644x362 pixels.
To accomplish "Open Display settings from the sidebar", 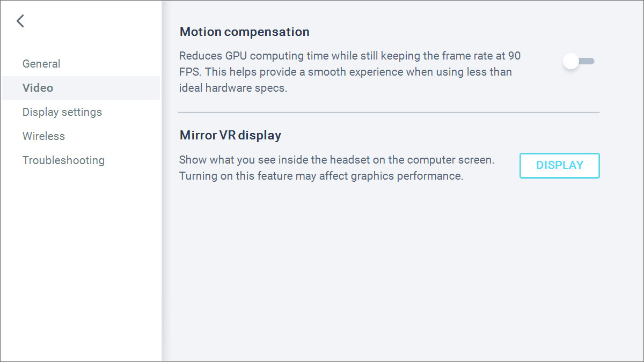I will [x=62, y=112].
